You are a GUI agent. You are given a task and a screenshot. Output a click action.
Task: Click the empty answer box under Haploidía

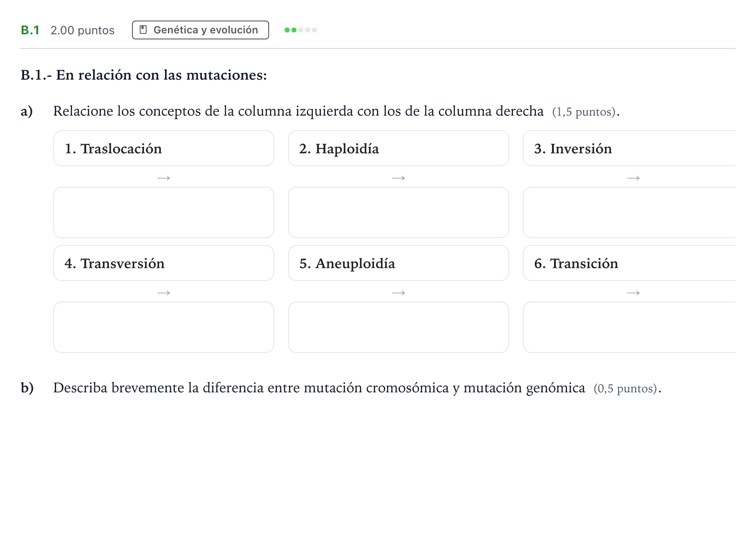pos(399,212)
